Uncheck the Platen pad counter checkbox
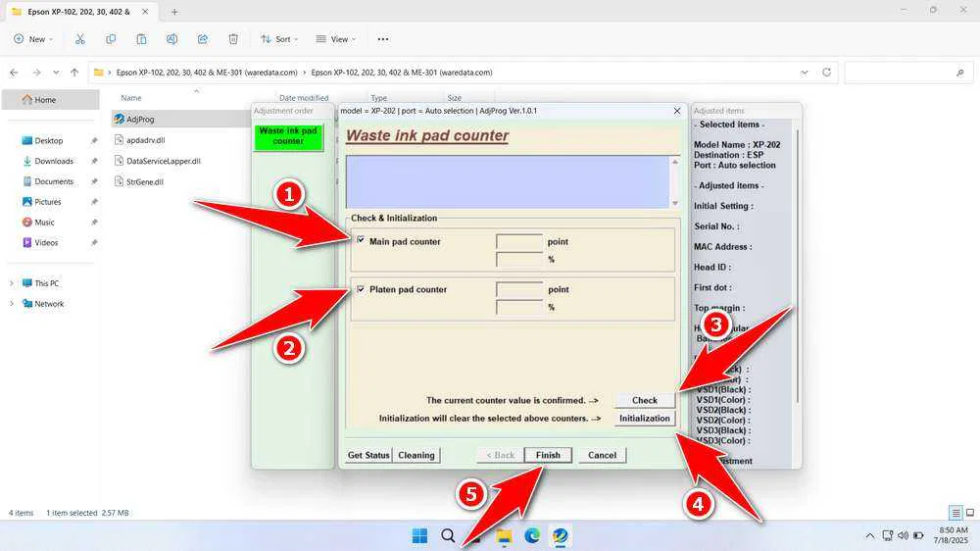Screen dimensions: 980x551 pos(361,289)
